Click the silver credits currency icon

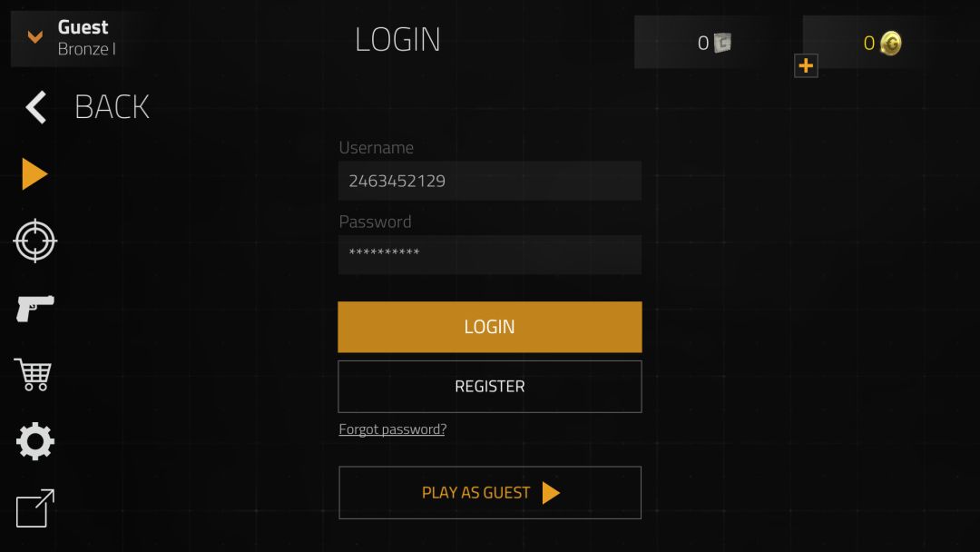tap(722, 43)
